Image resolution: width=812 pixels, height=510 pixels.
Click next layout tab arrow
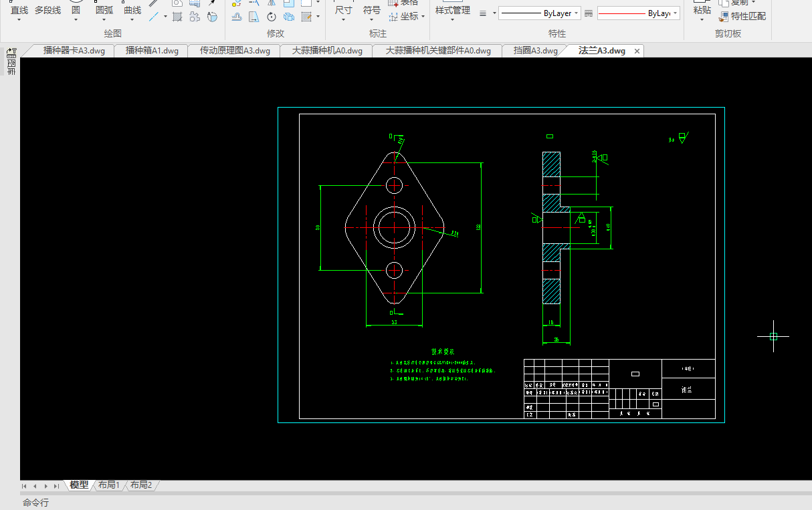point(45,486)
